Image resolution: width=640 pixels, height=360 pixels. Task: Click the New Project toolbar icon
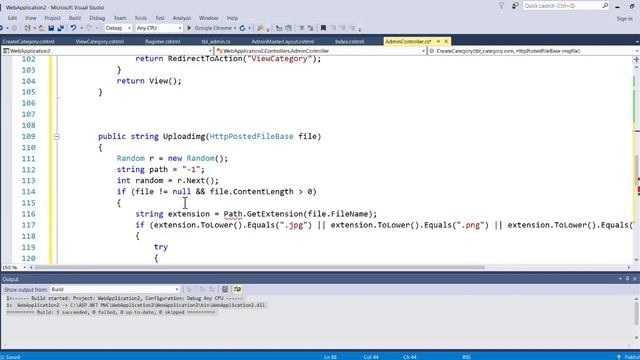coord(27,28)
